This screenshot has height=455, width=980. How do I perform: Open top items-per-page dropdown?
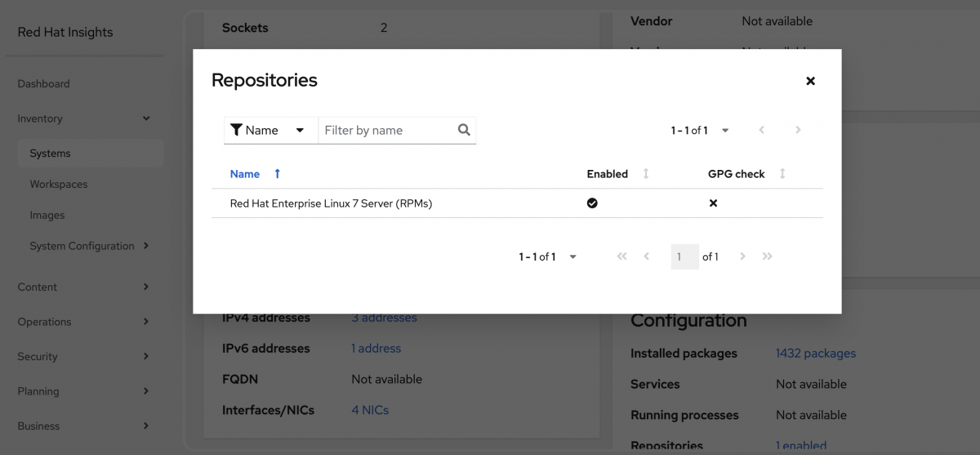point(724,131)
